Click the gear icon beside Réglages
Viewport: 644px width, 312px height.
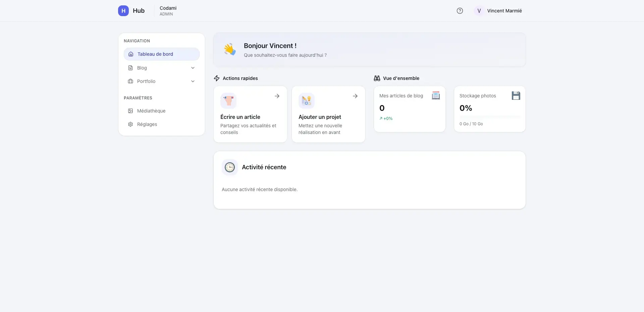[130, 124]
